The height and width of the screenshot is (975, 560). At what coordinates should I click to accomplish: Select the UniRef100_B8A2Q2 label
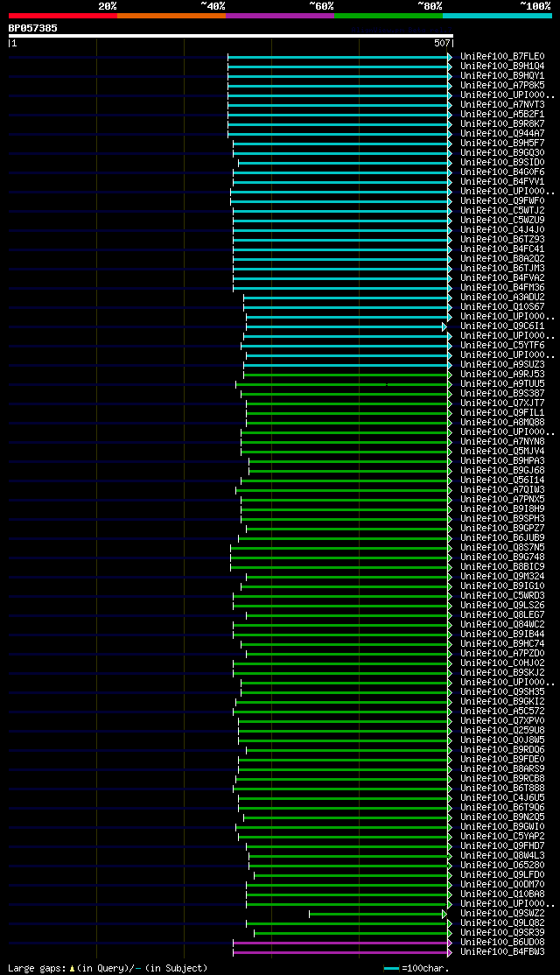pos(503,259)
